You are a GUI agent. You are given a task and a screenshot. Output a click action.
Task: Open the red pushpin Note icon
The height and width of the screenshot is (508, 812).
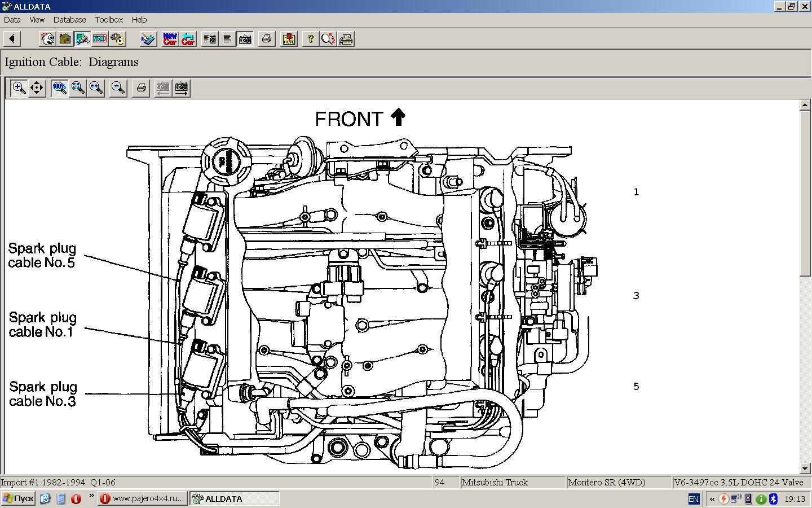(x=289, y=39)
